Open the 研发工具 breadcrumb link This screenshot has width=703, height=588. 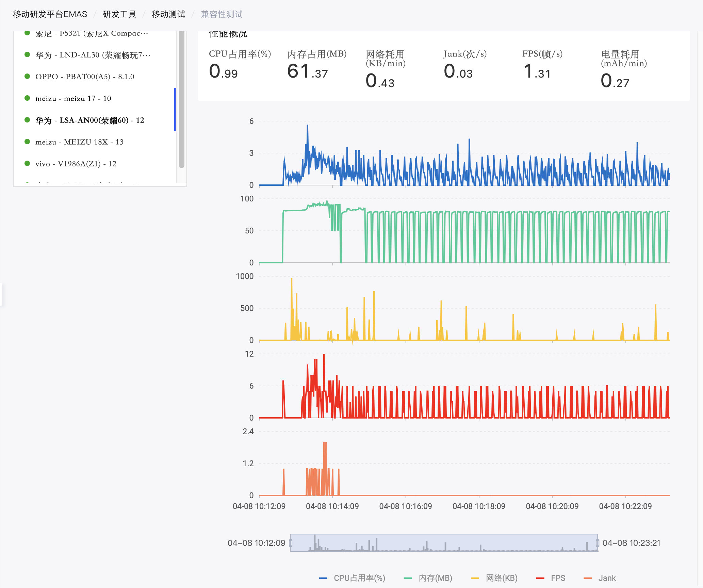tap(119, 14)
